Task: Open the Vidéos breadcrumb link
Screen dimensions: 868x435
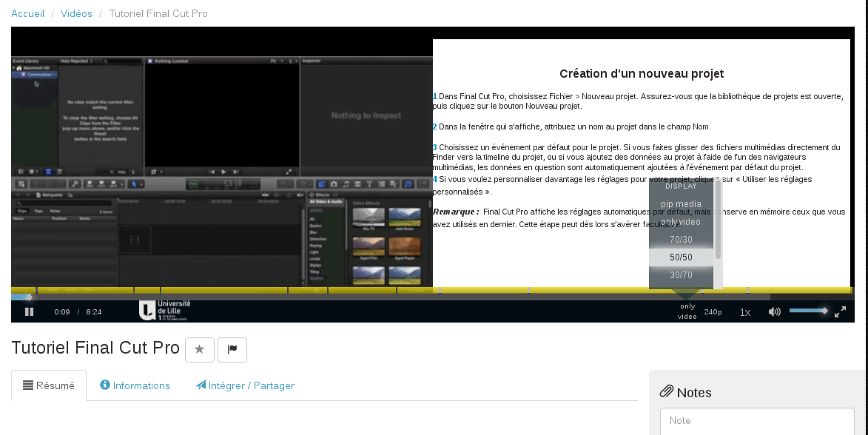Action: (76, 13)
